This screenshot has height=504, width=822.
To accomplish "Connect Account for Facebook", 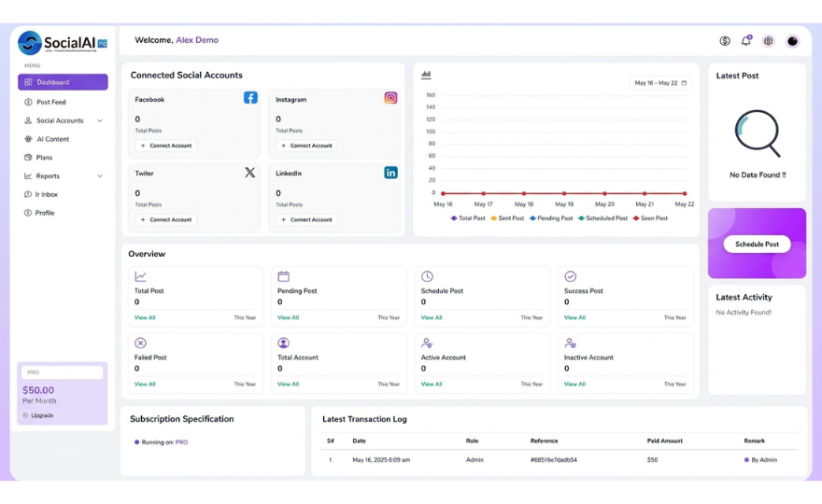I will 166,146.
